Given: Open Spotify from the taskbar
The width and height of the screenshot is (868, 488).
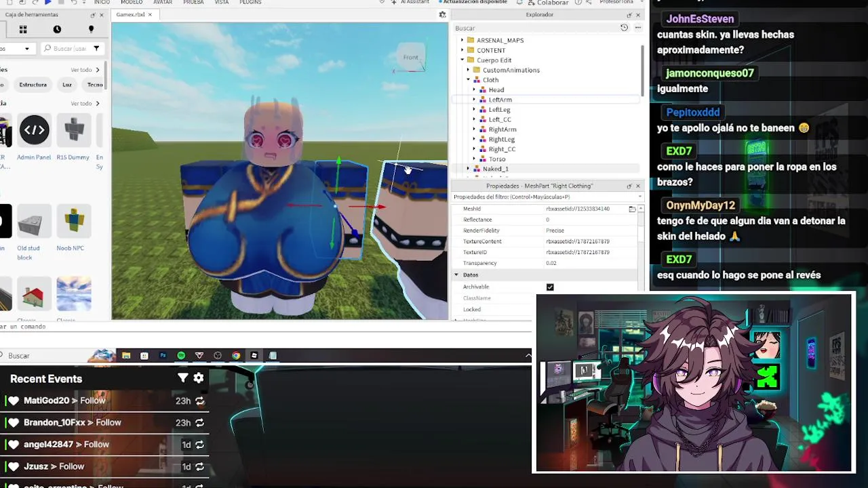Looking at the screenshot, I should coord(181,355).
